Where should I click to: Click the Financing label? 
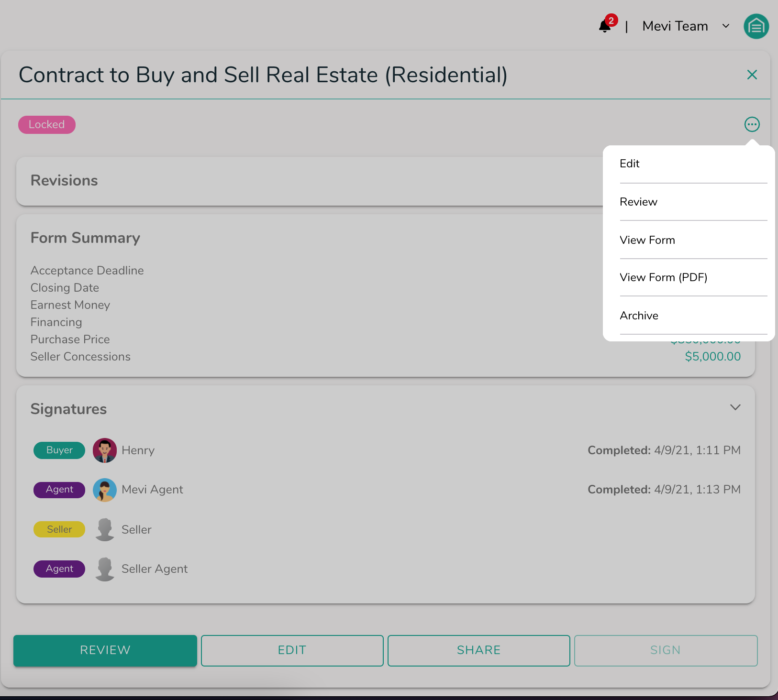[x=56, y=322]
